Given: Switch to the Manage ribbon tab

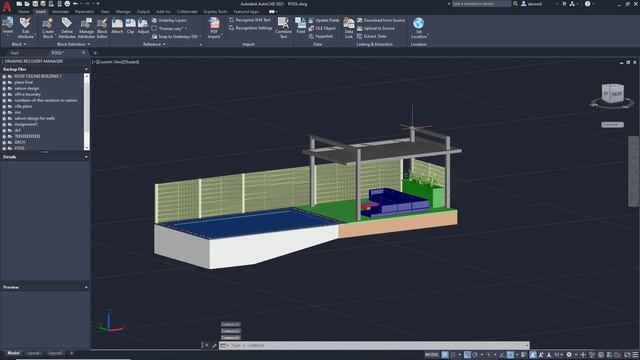Looking at the screenshot, I should [123, 12].
